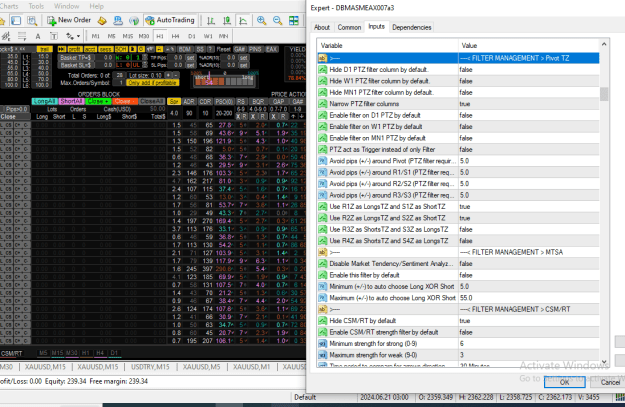
Task: Switch to the Common tab
Action: (349, 27)
